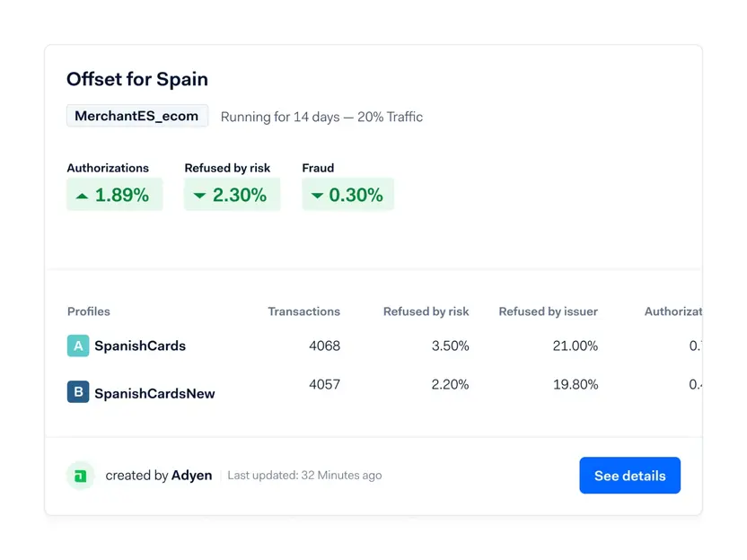Click the 4057 transactions cell
Screen dimensions: 747x560
coord(324,384)
